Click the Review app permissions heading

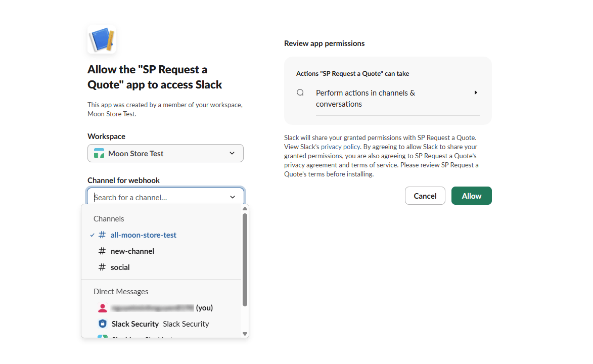(x=325, y=43)
